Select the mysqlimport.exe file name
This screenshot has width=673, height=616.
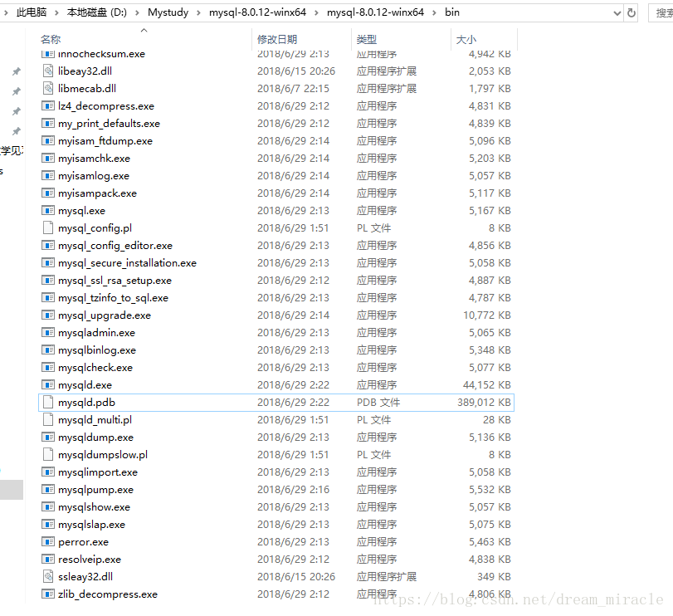click(x=98, y=472)
